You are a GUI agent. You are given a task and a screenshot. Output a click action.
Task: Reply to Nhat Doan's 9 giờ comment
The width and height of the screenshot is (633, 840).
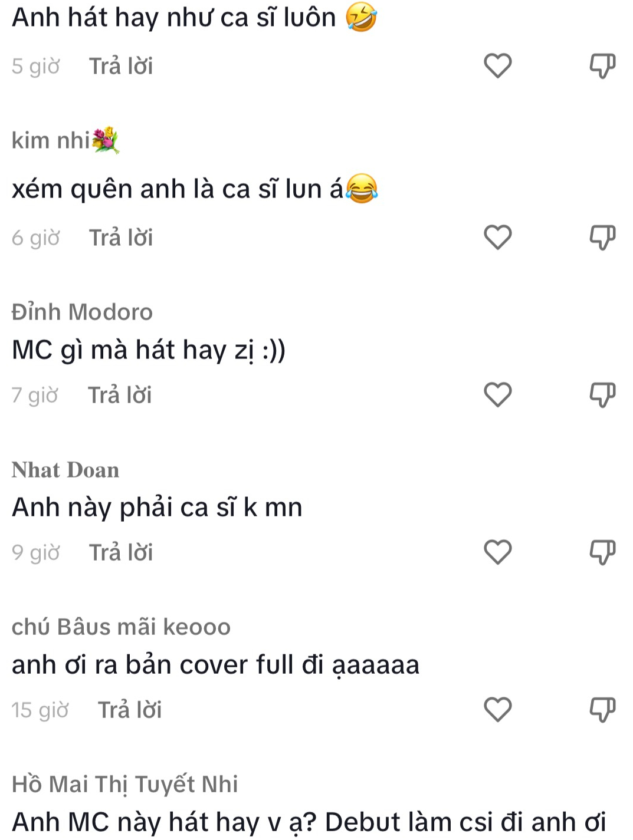coord(121,552)
